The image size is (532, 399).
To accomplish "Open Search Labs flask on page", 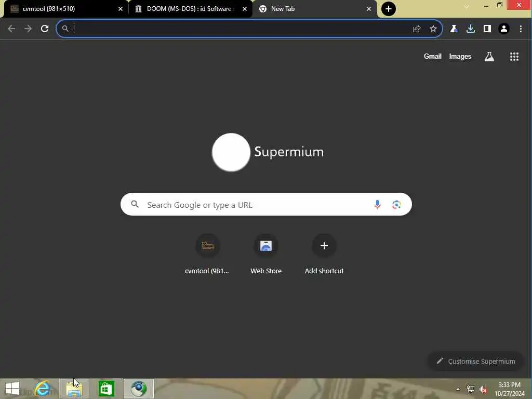I will 489,57.
